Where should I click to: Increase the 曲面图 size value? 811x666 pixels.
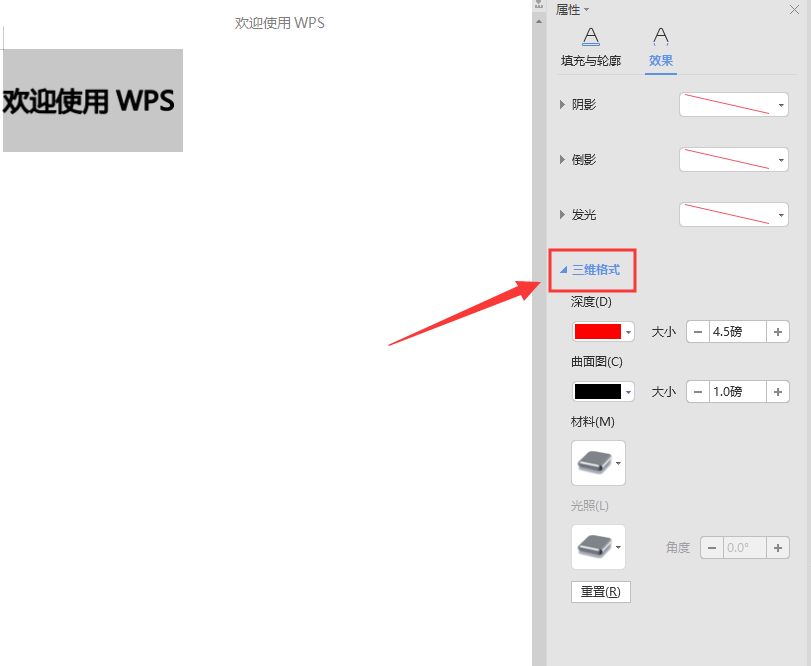click(x=777, y=392)
